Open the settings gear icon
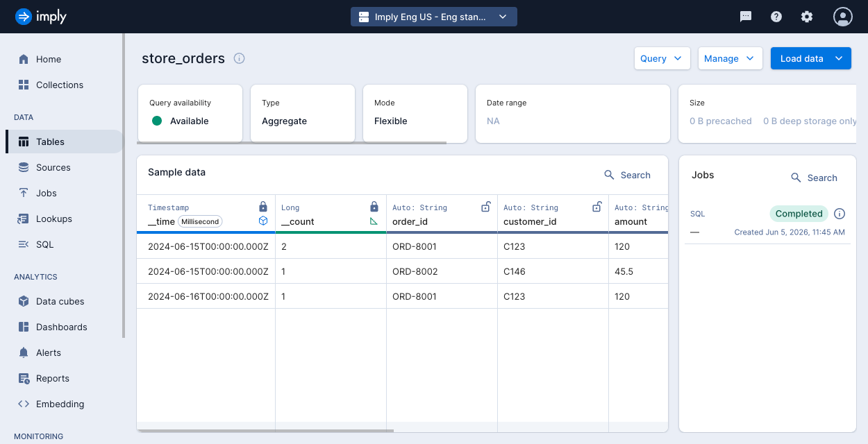This screenshot has height=444, width=868. tap(807, 17)
